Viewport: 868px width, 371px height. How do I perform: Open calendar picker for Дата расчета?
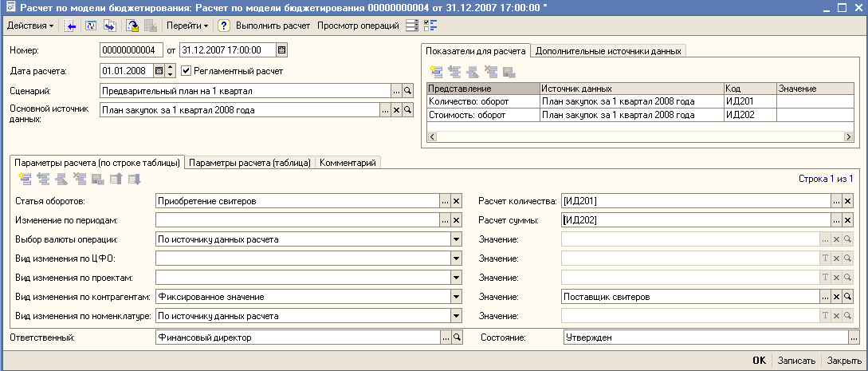coord(159,70)
